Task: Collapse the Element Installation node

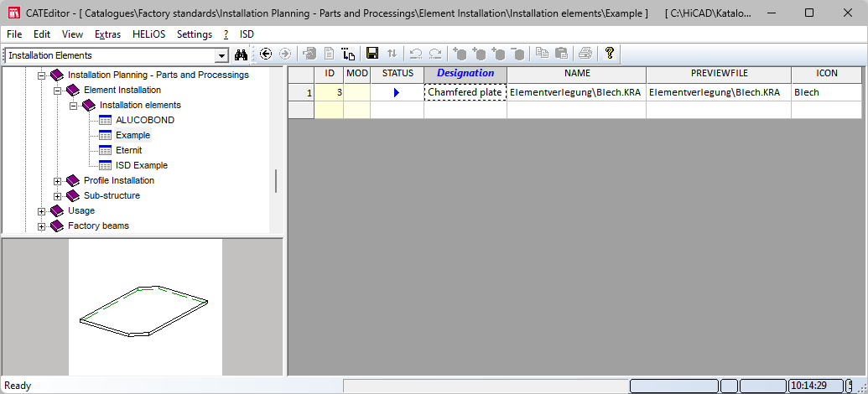Action: click(x=57, y=91)
